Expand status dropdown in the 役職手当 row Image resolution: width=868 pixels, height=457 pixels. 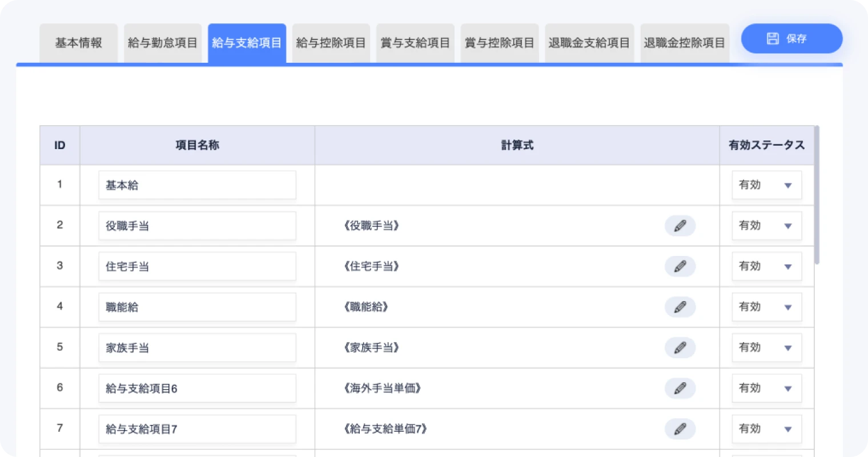click(766, 226)
